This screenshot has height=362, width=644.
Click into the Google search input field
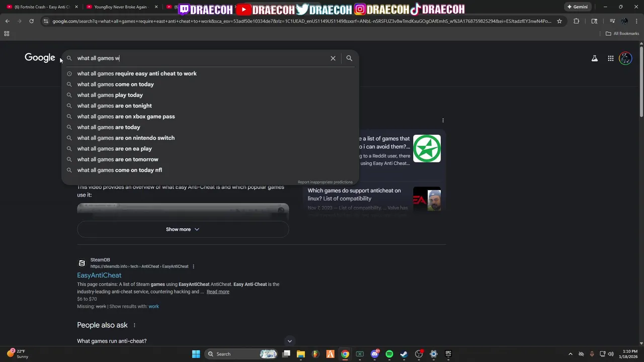coord(201,58)
